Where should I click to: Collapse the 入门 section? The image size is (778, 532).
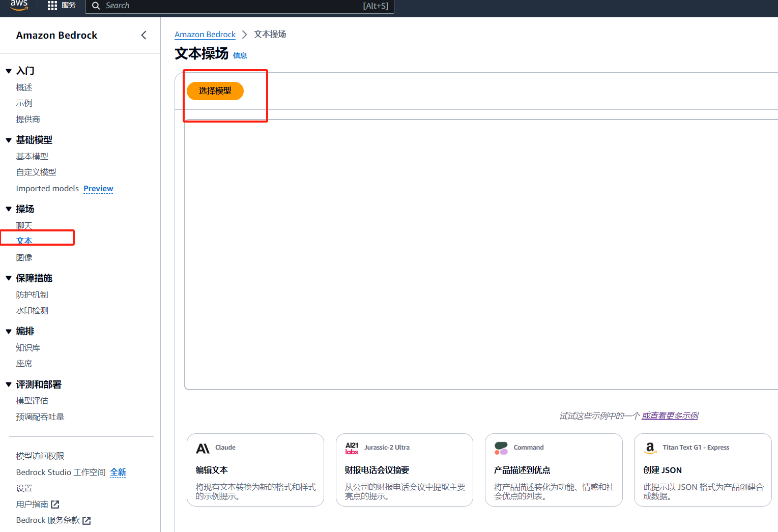(9, 71)
